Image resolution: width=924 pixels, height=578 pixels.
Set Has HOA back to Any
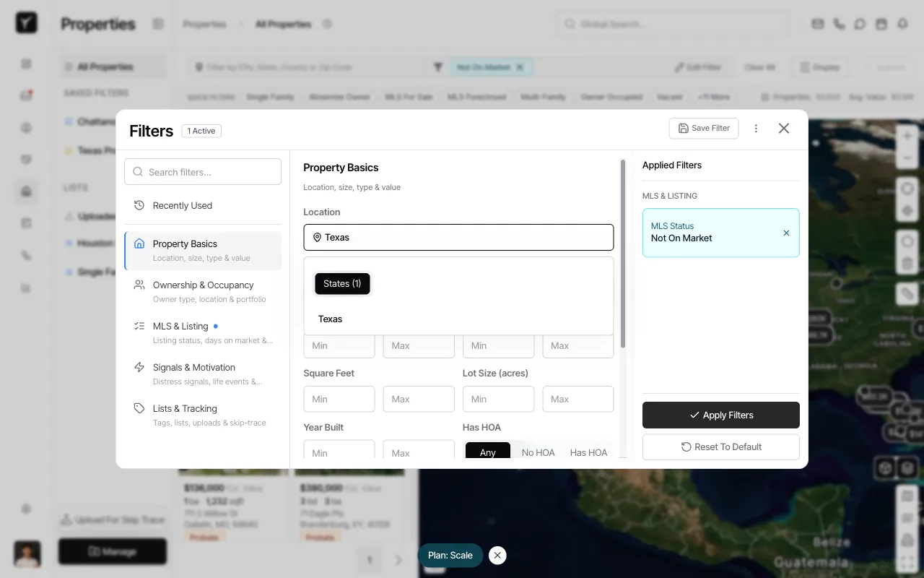pos(487,452)
